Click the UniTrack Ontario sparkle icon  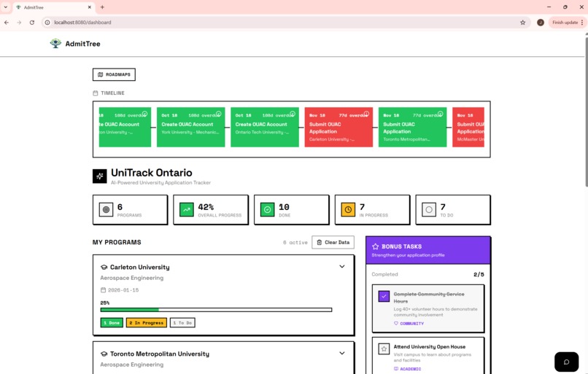tap(99, 176)
